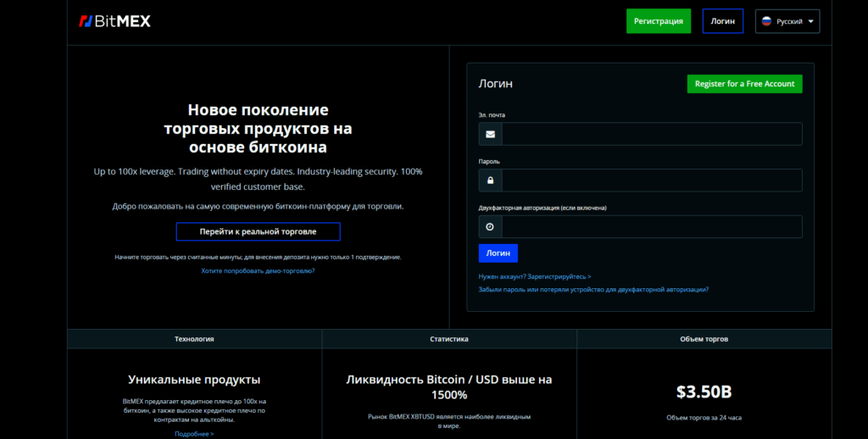Screen dimensions: 868x439
Task: Click the Russian flag icon
Action: coord(766,21)
